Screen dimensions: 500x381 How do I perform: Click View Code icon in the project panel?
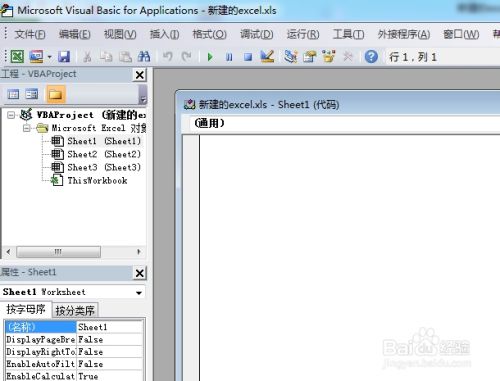click(13, 94)
